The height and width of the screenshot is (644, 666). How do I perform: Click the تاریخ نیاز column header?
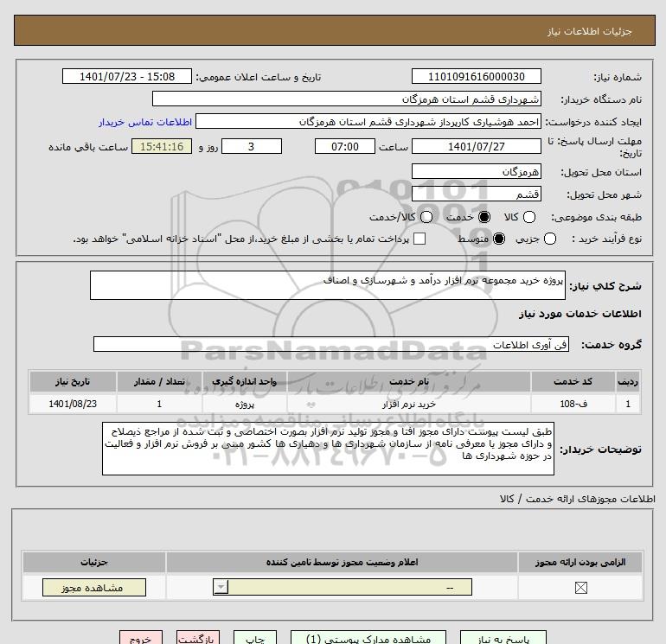point(73,381)
